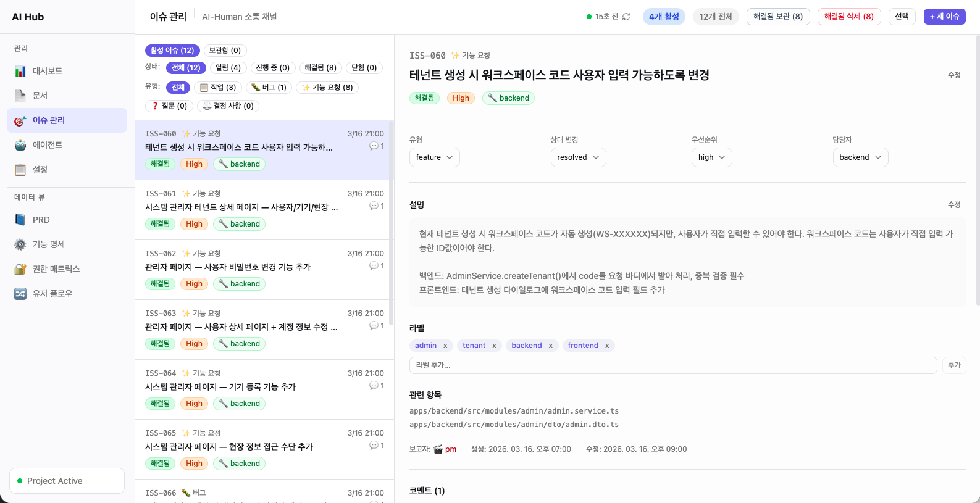This screenshot has height=503, width=980.
Task: Click the pm reporter clapper icon
Action: pyautogui.click(x=438, y=449)
